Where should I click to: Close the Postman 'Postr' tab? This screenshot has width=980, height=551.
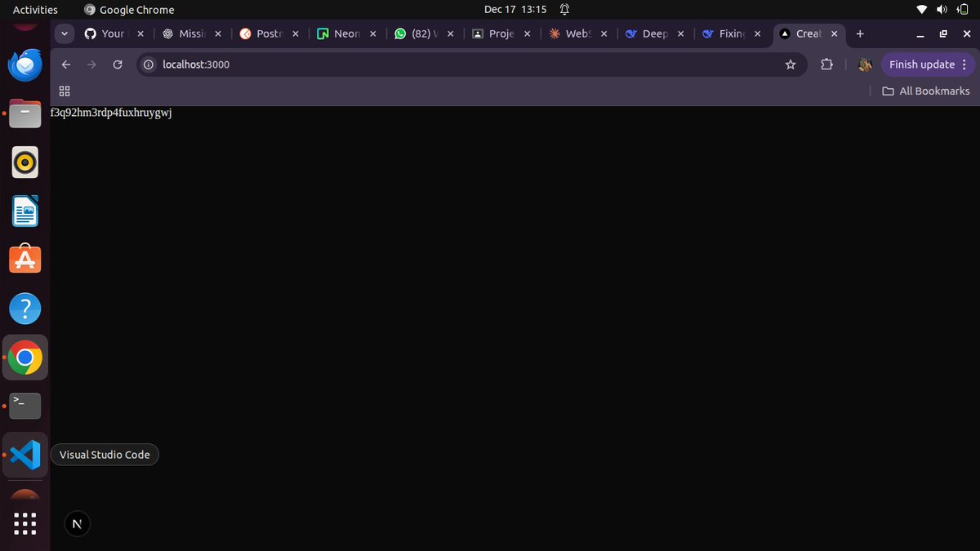tap(296, 33)
